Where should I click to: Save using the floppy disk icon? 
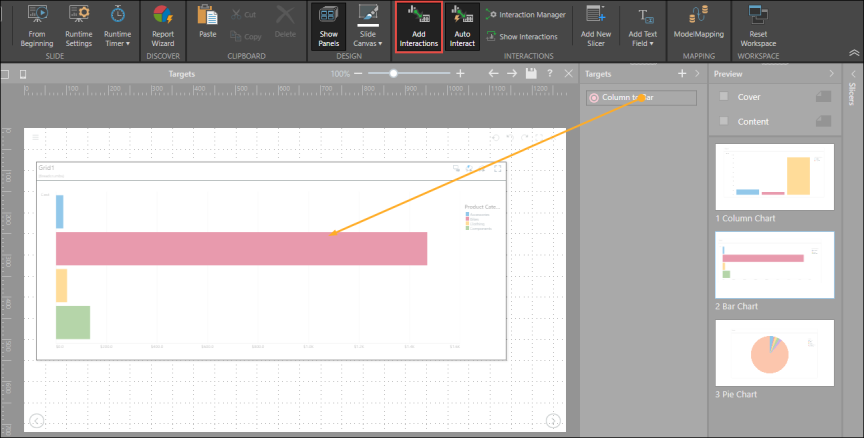click(530, 74)
